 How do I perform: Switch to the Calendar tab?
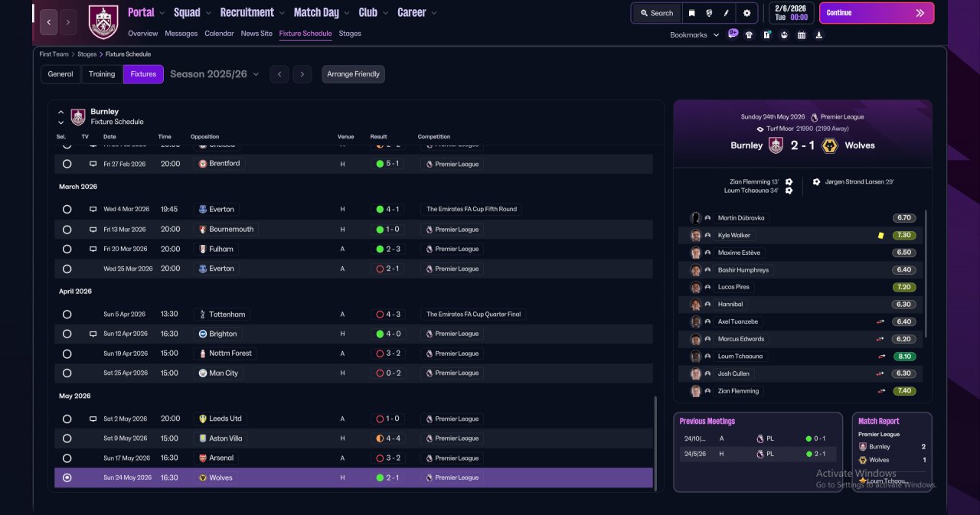(x=220, y=34)
